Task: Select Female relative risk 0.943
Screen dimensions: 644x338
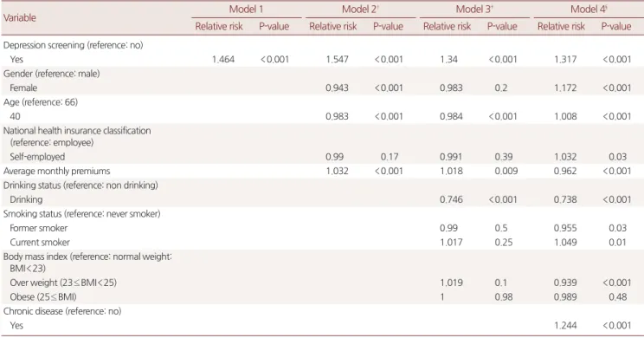Action: pyautogui.click(x=338, y=88)
